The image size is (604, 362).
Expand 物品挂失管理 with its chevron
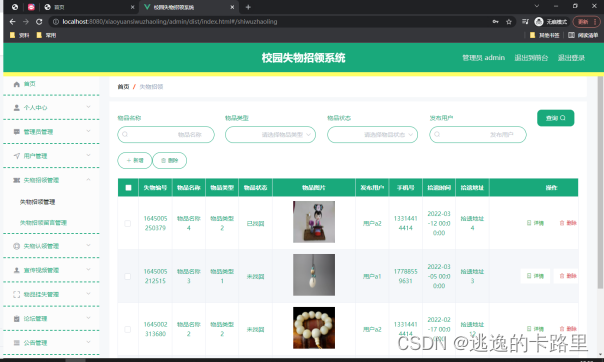88,294
